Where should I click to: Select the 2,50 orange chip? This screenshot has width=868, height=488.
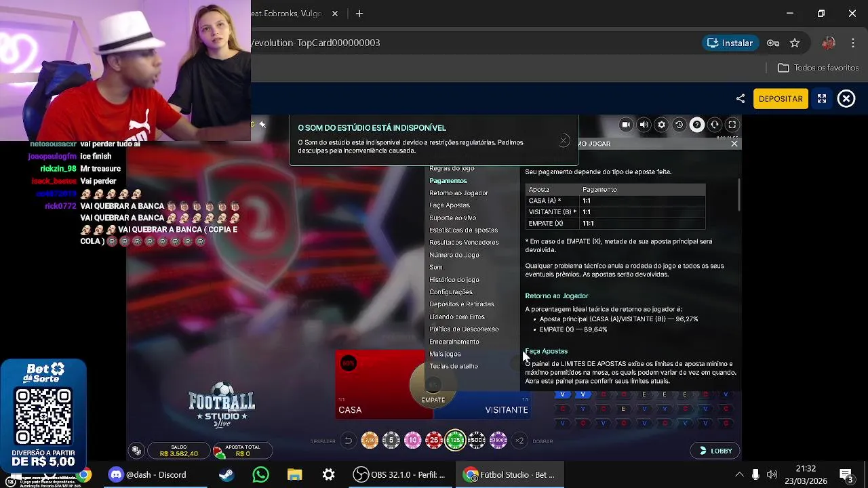click(370, 441)
